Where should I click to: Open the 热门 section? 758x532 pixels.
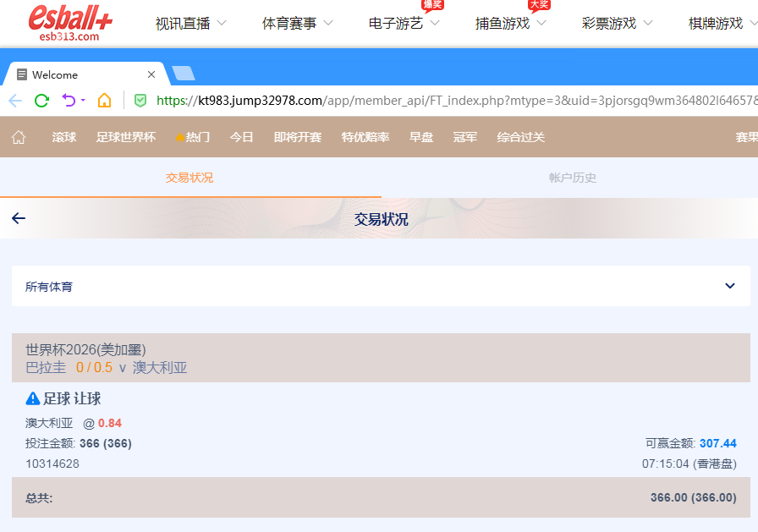193,137
